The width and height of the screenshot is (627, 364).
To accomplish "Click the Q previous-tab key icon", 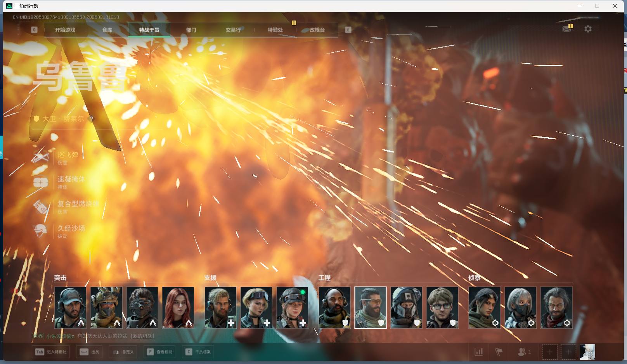I will 34,30.
